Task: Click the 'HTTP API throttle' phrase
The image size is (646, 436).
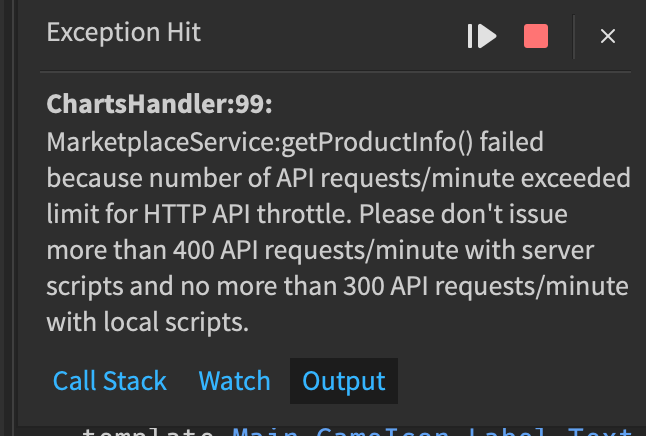Action: tap(247, 214)
